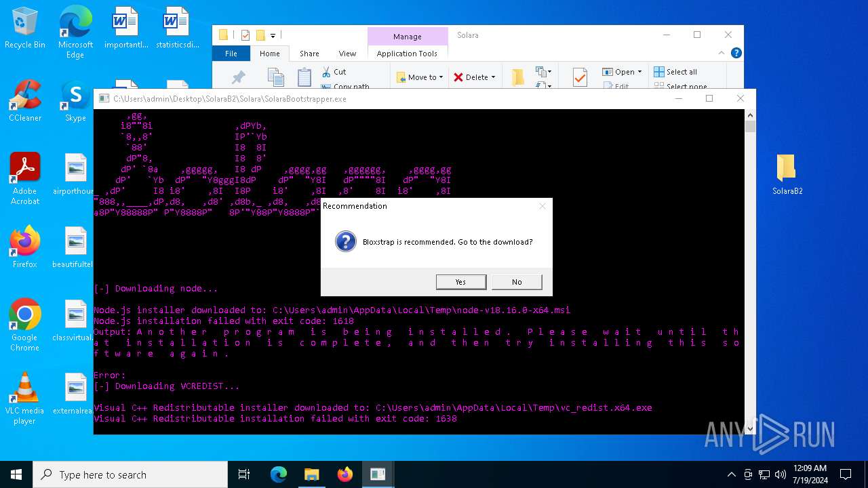Select the Manage contextual tab
The width and height of the screenshot is (868, 488).
pyautogui.click(x=407, y=37)
